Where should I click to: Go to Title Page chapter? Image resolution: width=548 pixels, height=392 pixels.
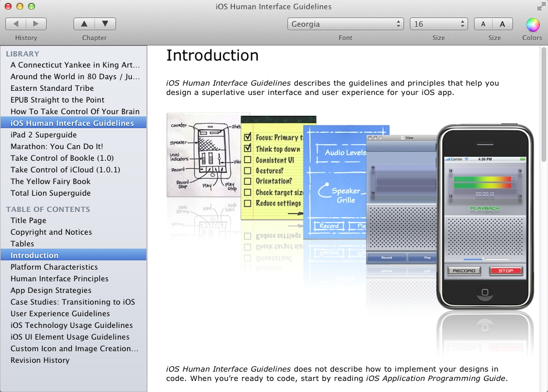coord(73,220)
